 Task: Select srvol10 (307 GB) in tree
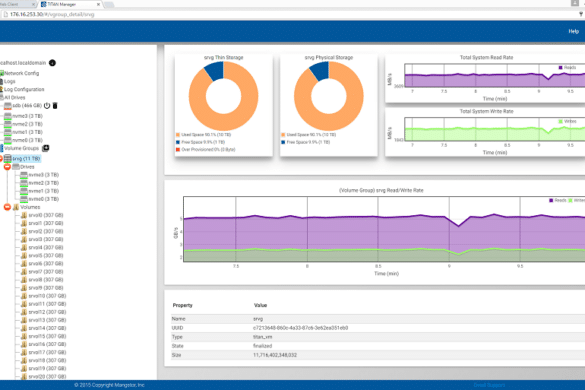(47, 296)
